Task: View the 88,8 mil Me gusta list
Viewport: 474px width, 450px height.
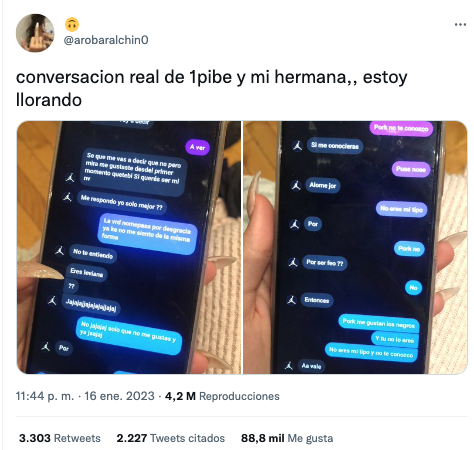Action: 287,438
